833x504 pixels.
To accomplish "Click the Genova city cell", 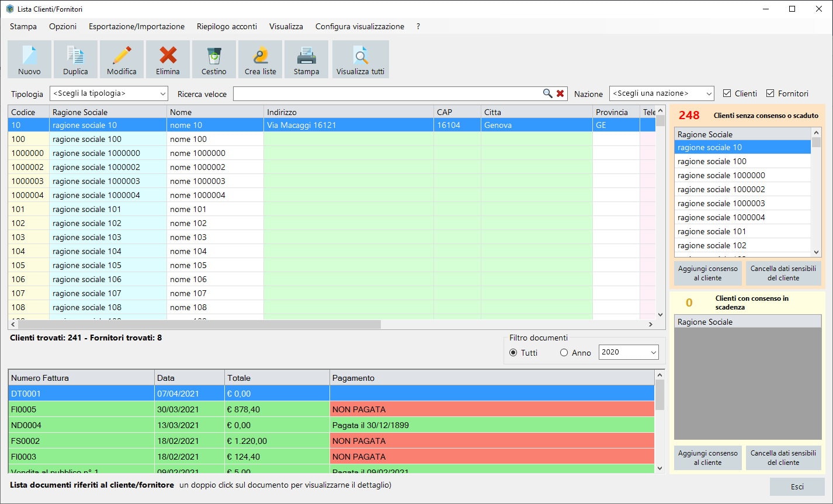I will pos(537,125).
